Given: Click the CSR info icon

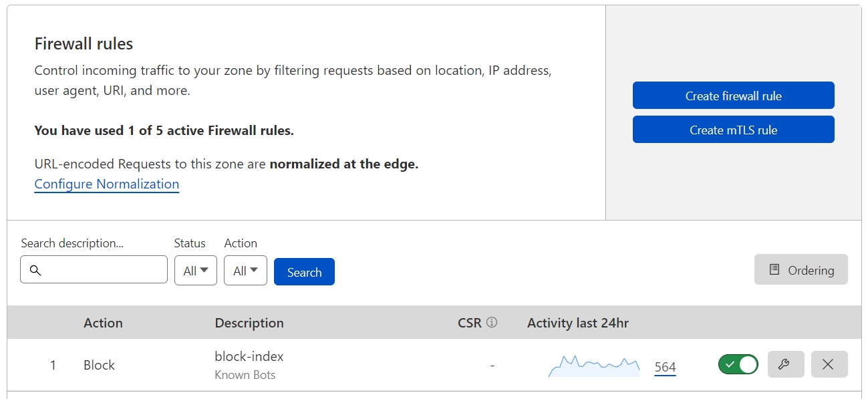Looking at the screenshot, I should [492, 323].
